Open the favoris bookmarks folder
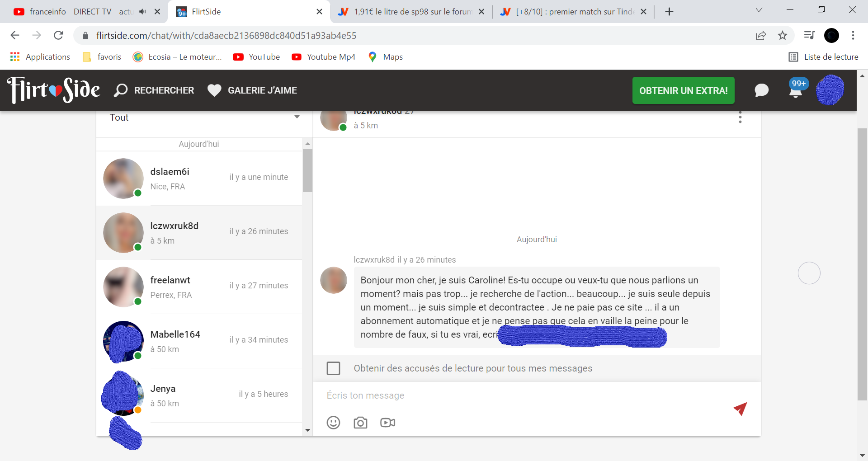868x461 pixels. (x=102, y=57)
